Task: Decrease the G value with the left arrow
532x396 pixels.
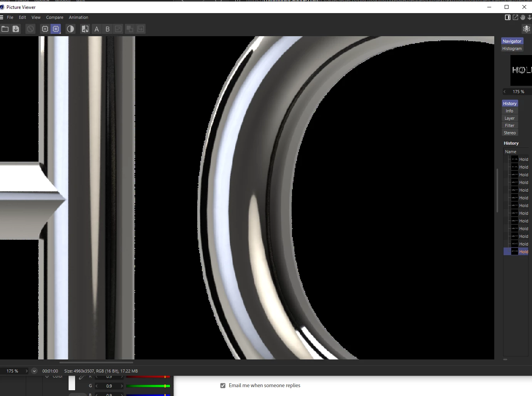Action: click(97, 386)
